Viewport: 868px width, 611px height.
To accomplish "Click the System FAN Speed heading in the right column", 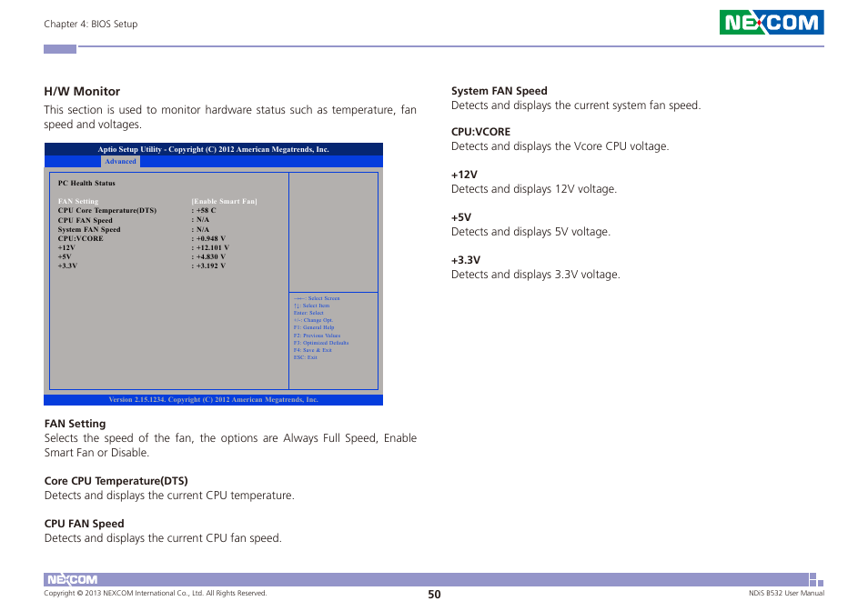I will click(x=500, y=91).
